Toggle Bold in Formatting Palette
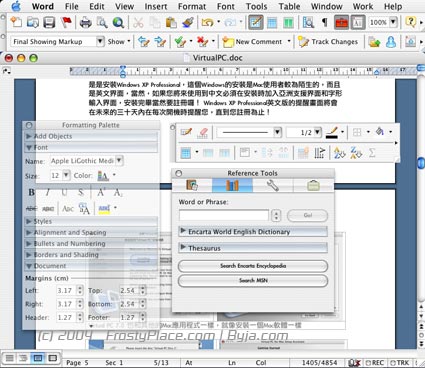 point(31,192)
